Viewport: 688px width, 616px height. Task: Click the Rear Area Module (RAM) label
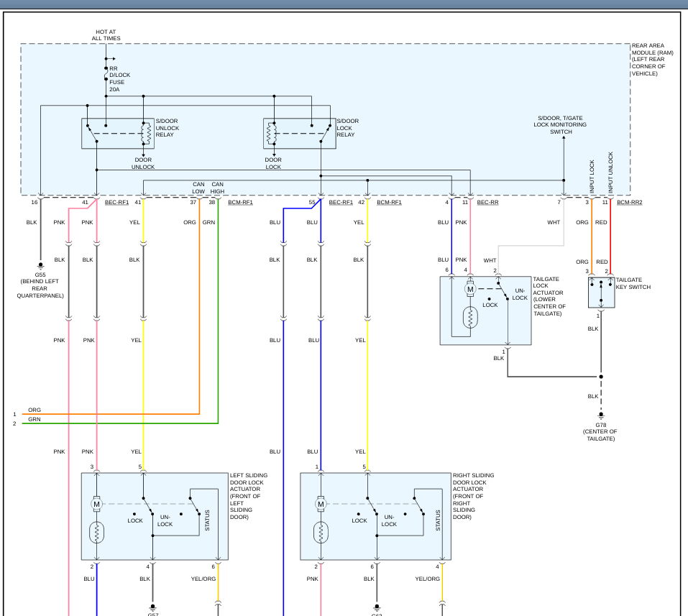point(652,60)
